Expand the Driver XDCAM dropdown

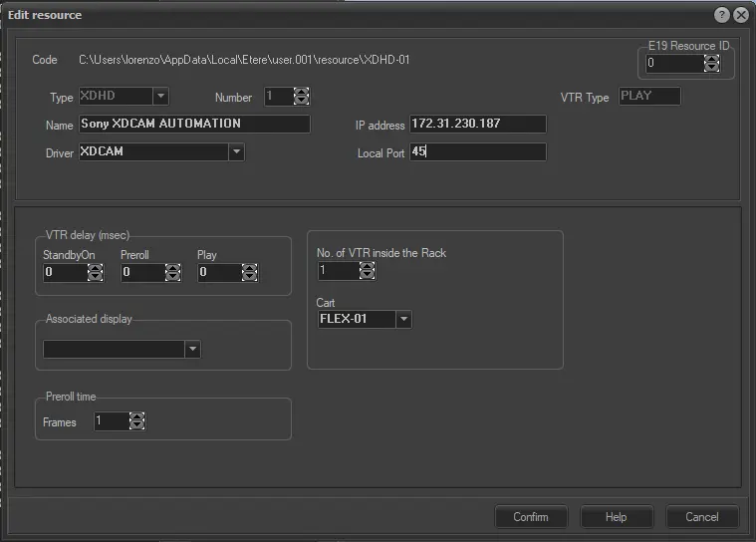point(236,152)
